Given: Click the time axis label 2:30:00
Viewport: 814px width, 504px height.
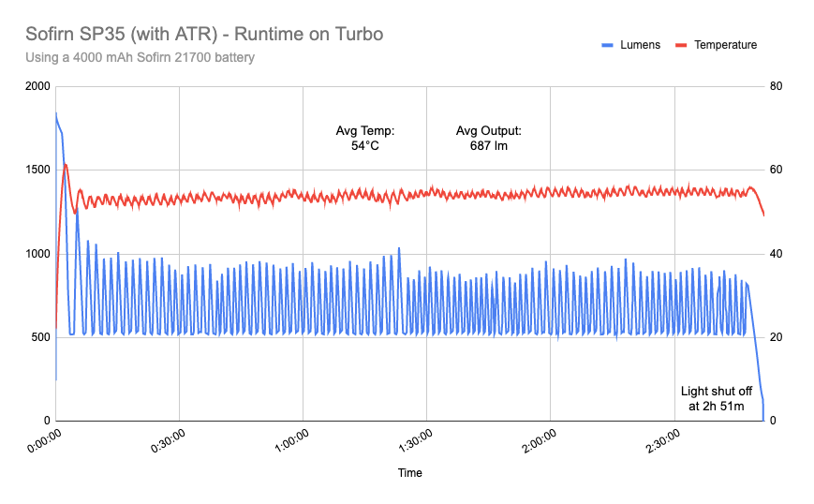Looking at the screenshot, I should coord(663,441).
